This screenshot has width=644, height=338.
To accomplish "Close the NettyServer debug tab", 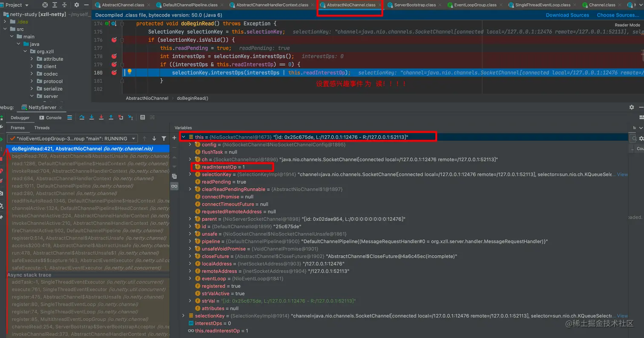I will 62,107.
